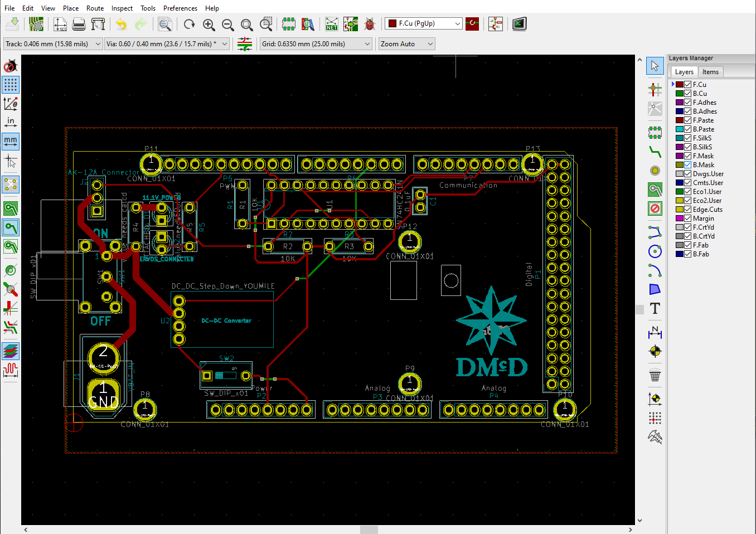Image resolution: width=756 pixels, height=534 pixels.
Task: Open the View menu
Action: pyautogui.click(x=49, y=8)
